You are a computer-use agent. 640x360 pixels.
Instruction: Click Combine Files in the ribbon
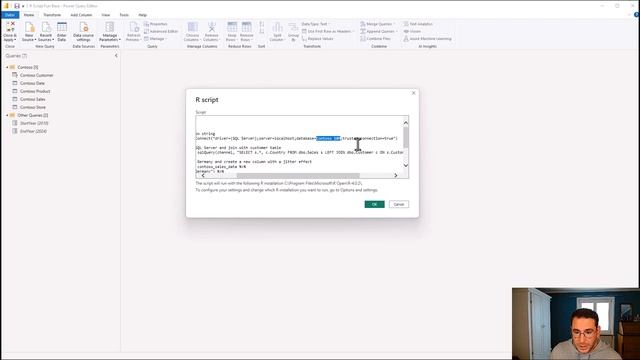376,39
